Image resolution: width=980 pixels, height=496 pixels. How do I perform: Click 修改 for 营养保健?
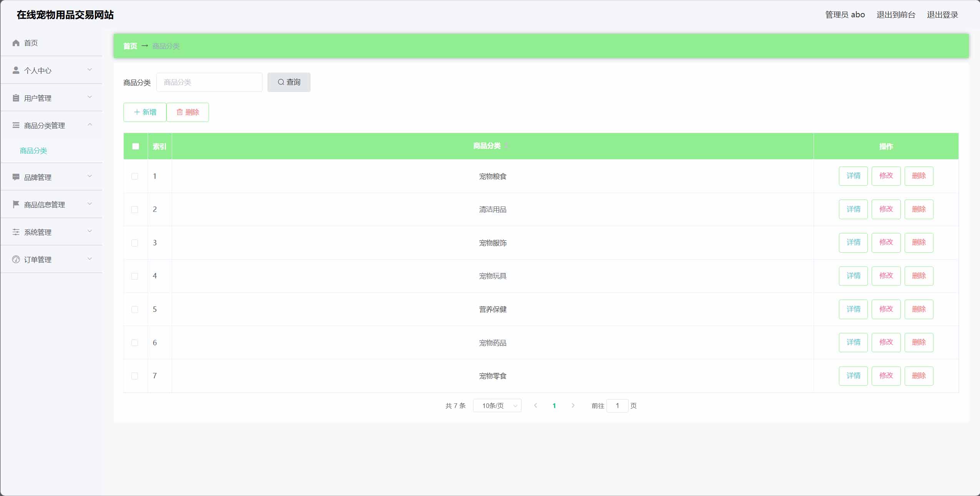pos(886,309)
